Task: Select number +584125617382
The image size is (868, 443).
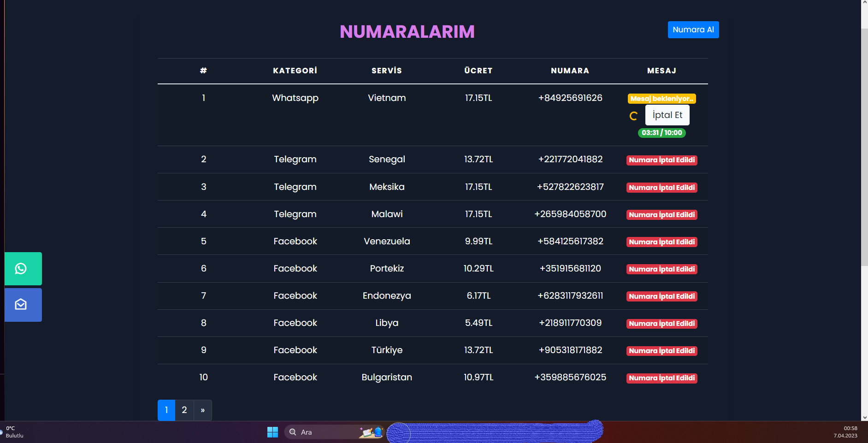Action: (570, 241)
